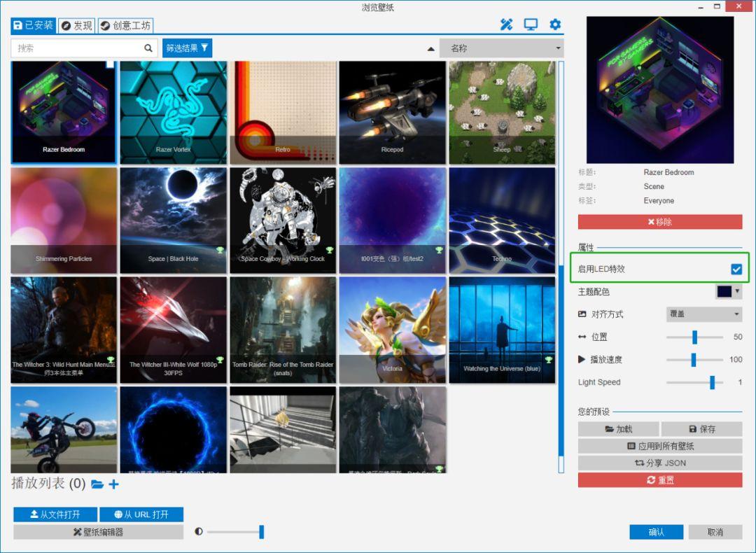Screen dimensions: 756x553
Task: Select the Sheep wallpaper thumbnail
Action: pos(502,112)
